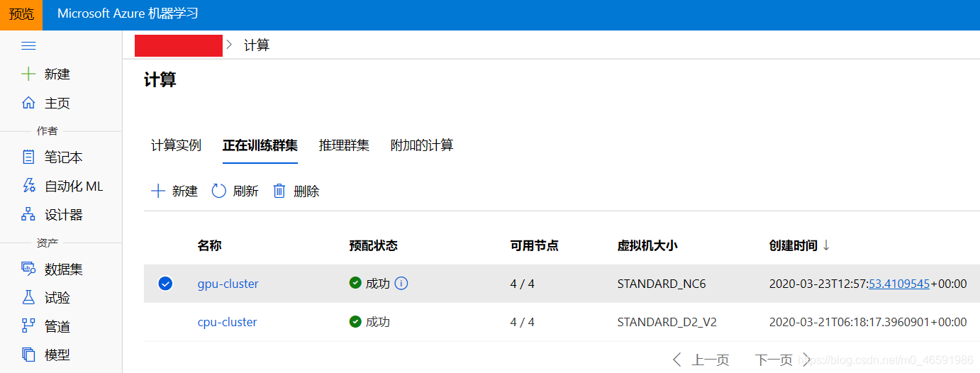Click the 刷新 refresh circular arrow icon
Viewport: 980px width, 373px height.
pyautogui.click(x=219, y=191)
